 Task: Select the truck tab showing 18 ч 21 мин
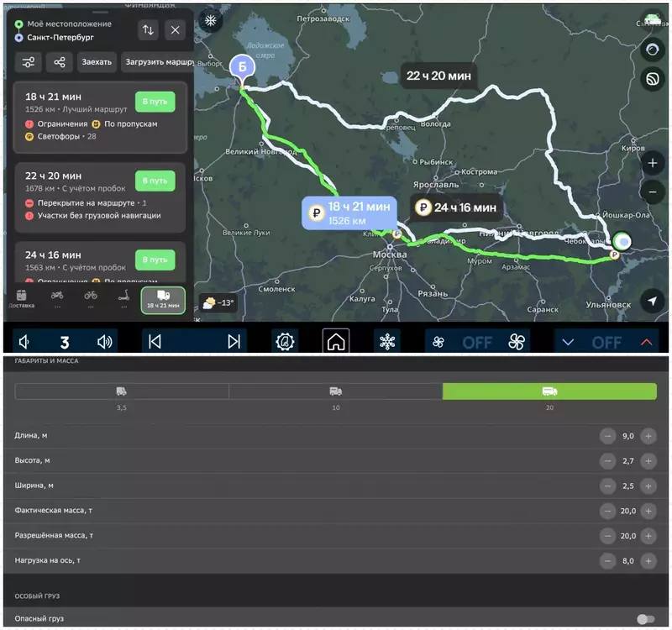163,300
